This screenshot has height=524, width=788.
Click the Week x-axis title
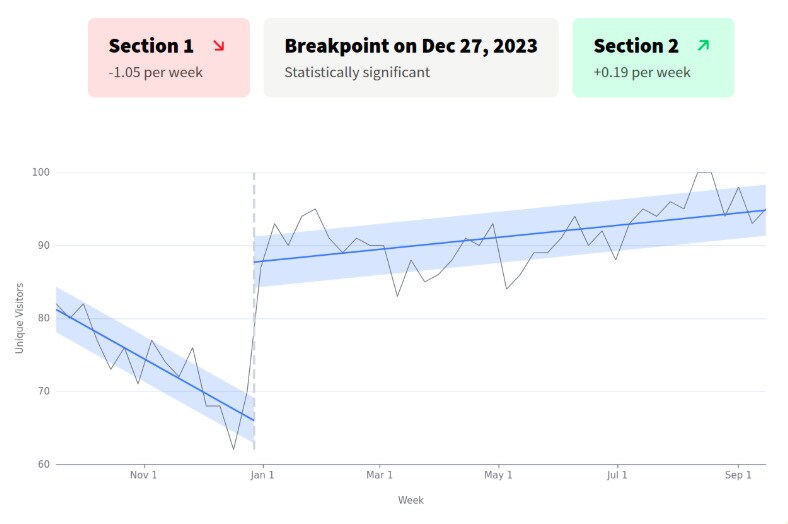[x=410, y=499]
